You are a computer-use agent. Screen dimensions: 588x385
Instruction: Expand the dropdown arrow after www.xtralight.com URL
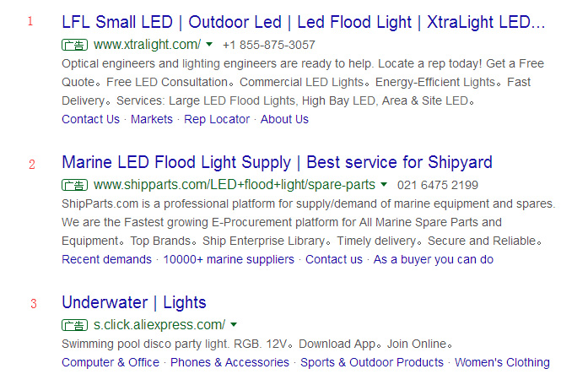(x=209, y=45)
